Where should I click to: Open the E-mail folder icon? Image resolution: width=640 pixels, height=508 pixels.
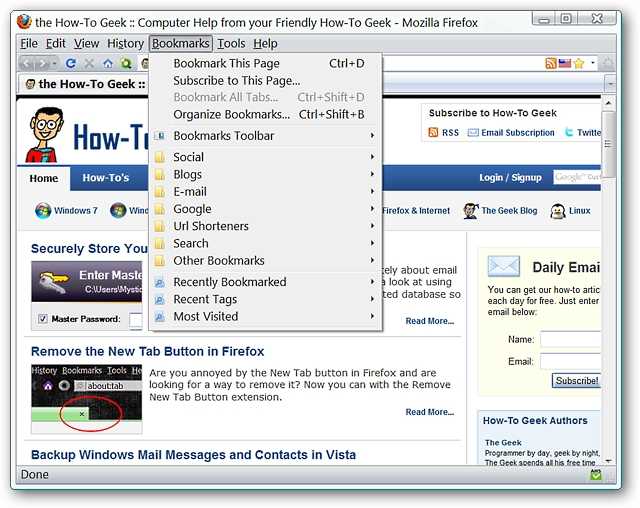[x=160, y=192]
